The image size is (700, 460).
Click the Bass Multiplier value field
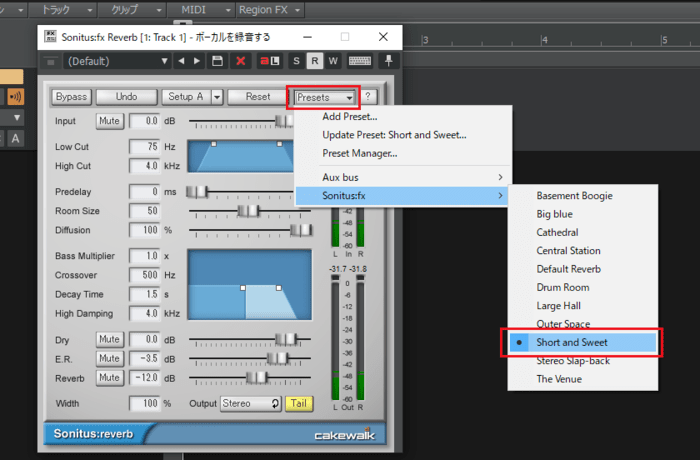pos(145,256)
